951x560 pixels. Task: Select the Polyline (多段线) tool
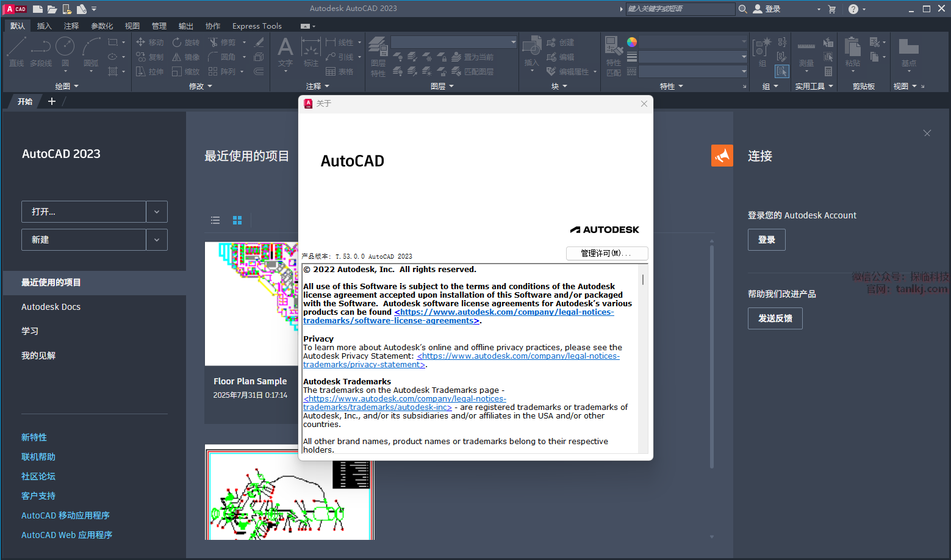pos(41,51)
